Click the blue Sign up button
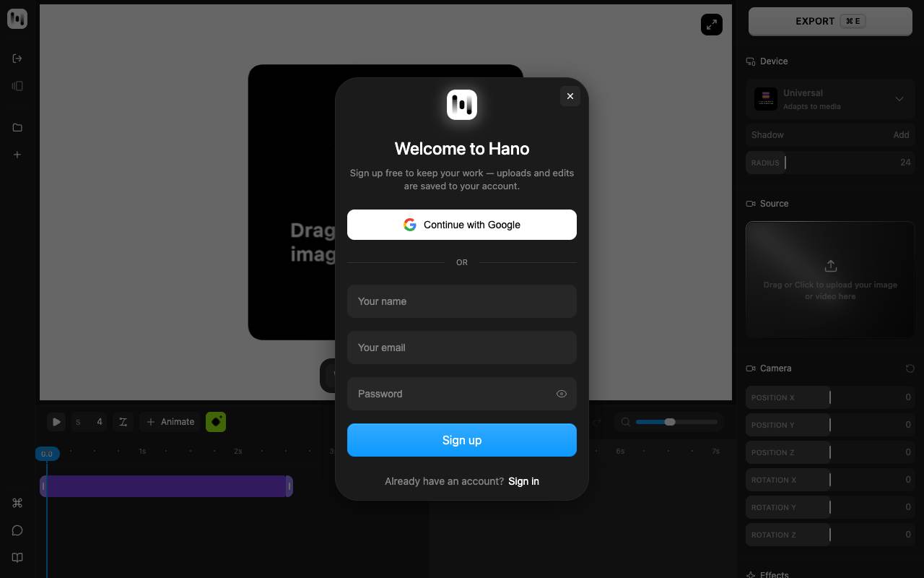Image resolution: width=924 pixels, height=578 pixels. coord(462,440)
